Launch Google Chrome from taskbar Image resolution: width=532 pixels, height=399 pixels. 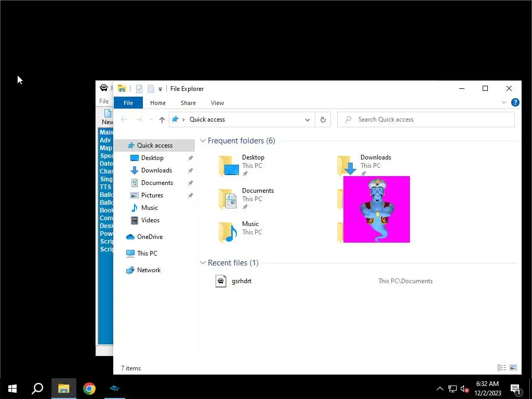(89, 389)
